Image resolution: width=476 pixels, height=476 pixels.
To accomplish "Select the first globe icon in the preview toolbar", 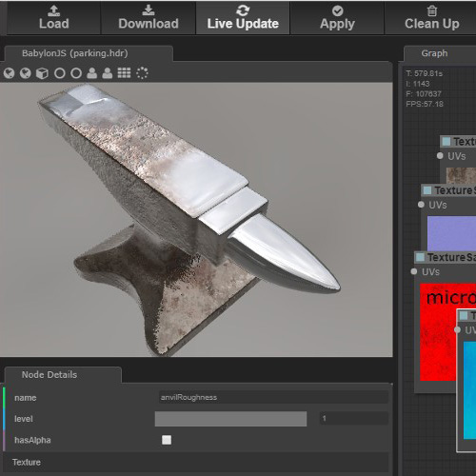I will (x=9, y=73).
